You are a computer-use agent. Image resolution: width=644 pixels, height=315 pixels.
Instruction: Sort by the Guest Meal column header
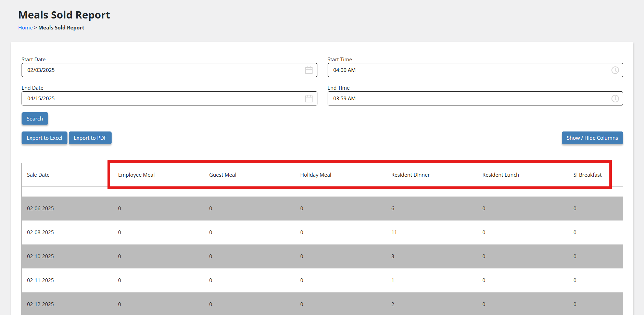pos(223,175)
